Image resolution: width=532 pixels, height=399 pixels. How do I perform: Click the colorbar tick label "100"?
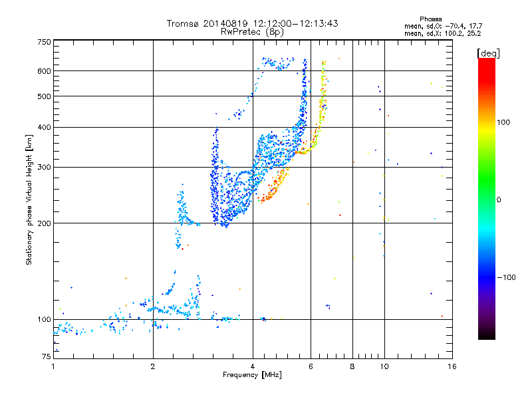pyautogui.click(x=503, y=122)
